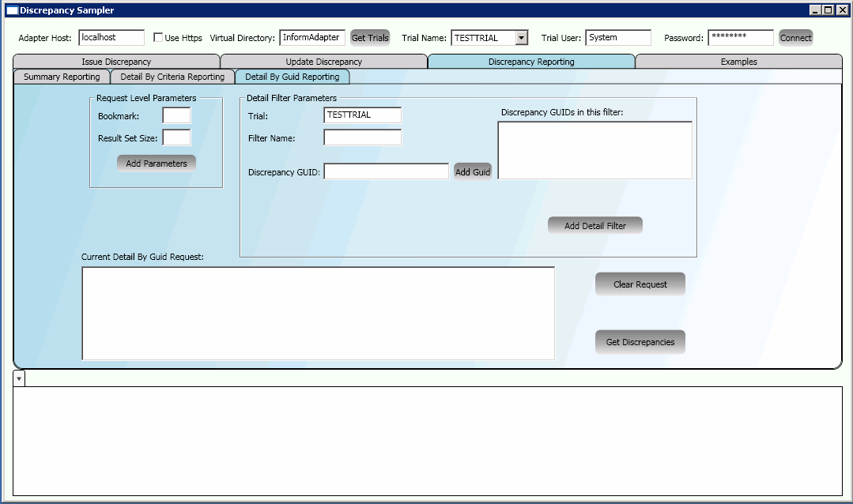
Task: Focus the Password field
Action: 741,37
